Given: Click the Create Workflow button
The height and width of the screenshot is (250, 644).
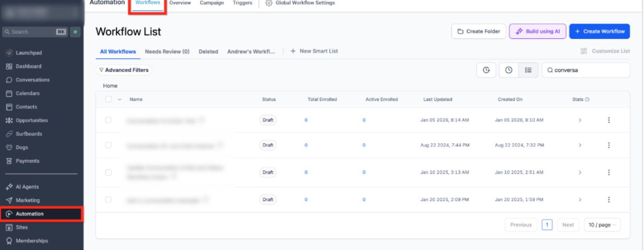Looking at the screenshot, I should 599,31.
